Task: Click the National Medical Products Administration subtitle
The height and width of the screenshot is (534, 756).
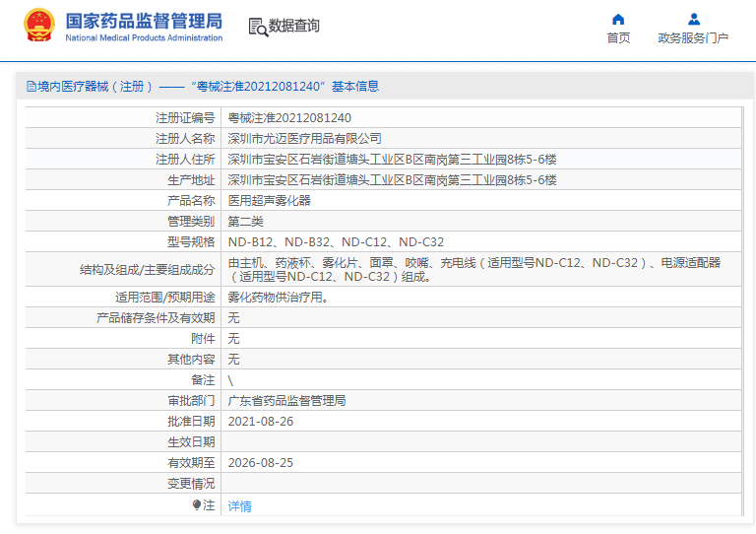Action: click(x=144, y=38)
